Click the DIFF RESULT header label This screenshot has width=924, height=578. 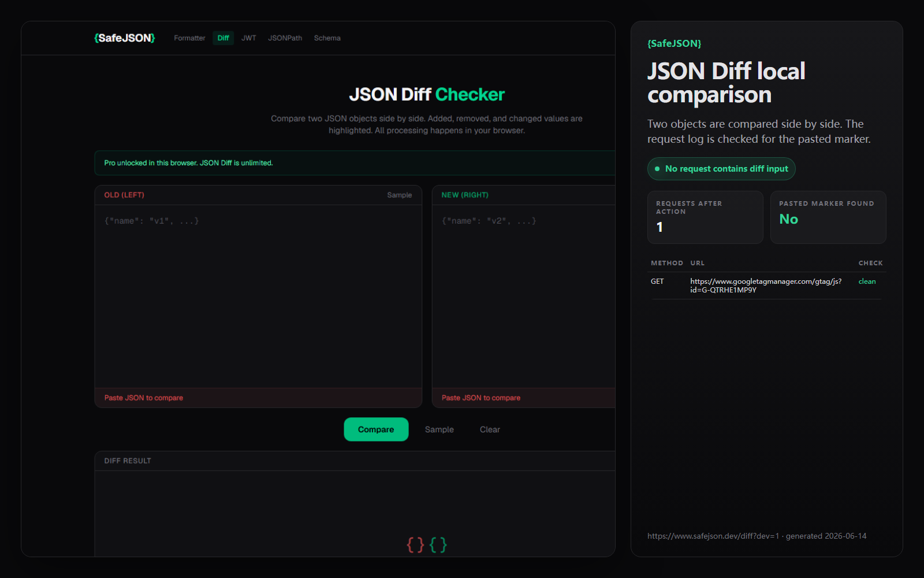[x=128, y=461]
